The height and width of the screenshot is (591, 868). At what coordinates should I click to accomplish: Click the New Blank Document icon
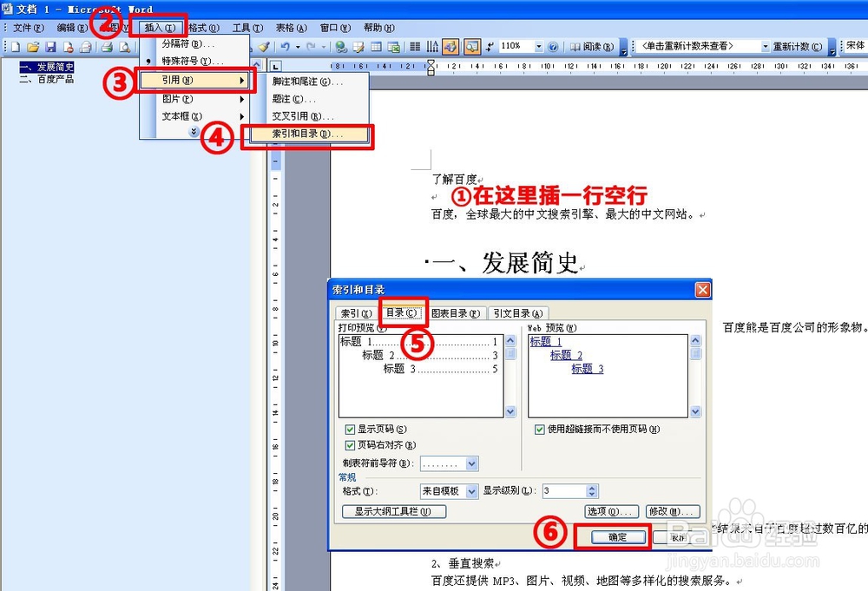point(16,47)
